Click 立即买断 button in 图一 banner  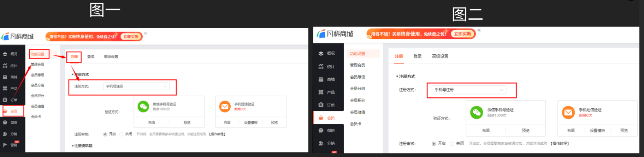coord(131,37)
